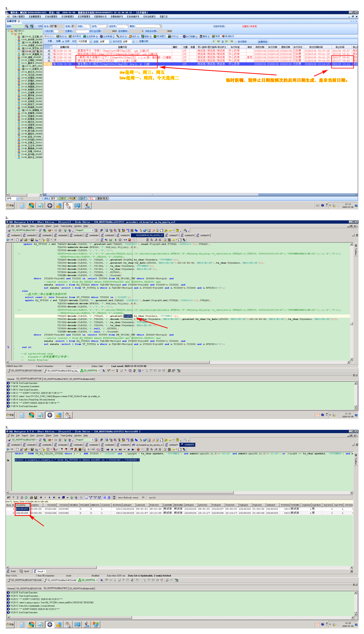364x634 pixels.
Task: Enable the 自动刷新 checkbox
Action: point(236,42)
